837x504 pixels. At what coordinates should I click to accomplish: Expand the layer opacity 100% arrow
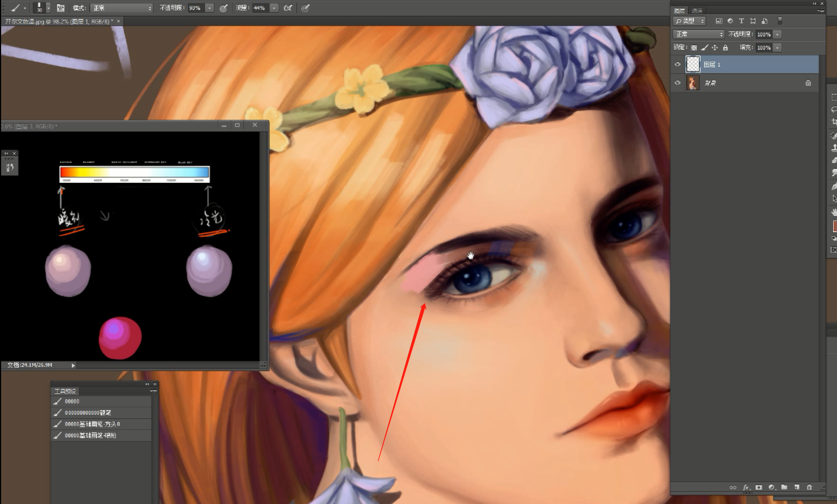point(777,34)
